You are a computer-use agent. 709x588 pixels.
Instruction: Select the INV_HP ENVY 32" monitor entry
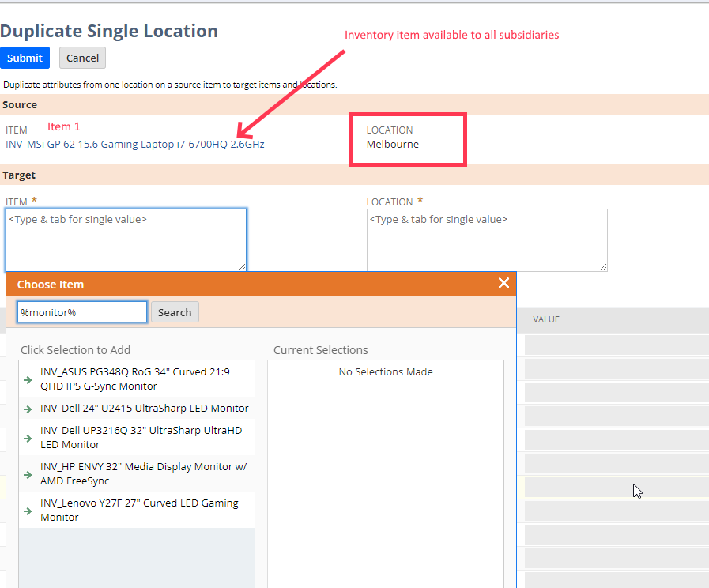tap(142, 473)
